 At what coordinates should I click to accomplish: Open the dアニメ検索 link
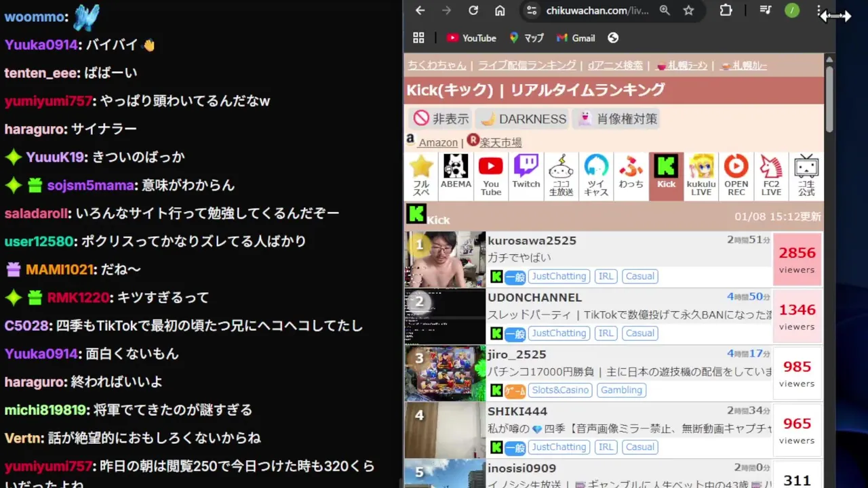tap(615, 65)
